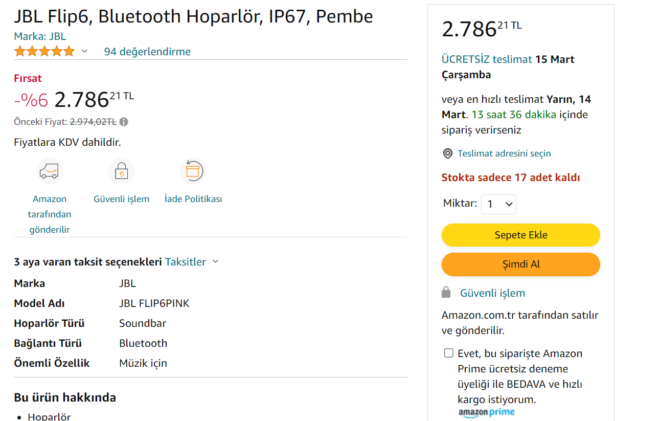
Task: Open the 94 değerlendirme reviews link
Action: point(147,51)
